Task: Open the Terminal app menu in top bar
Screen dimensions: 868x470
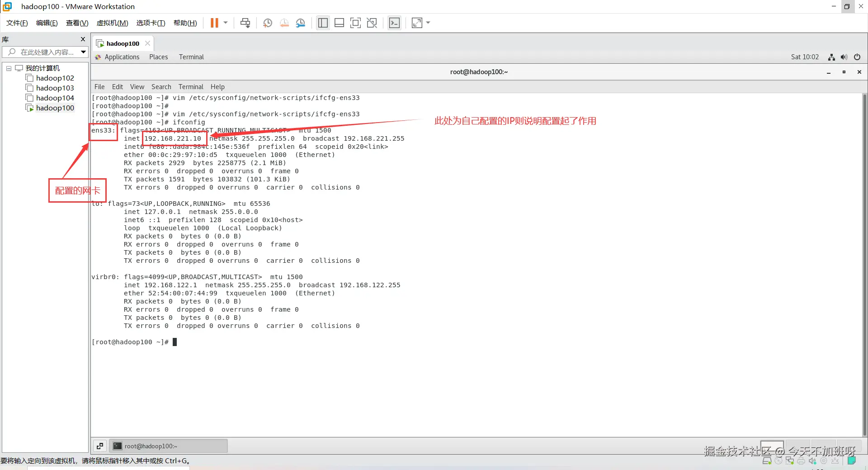Action: pos(191,57)
